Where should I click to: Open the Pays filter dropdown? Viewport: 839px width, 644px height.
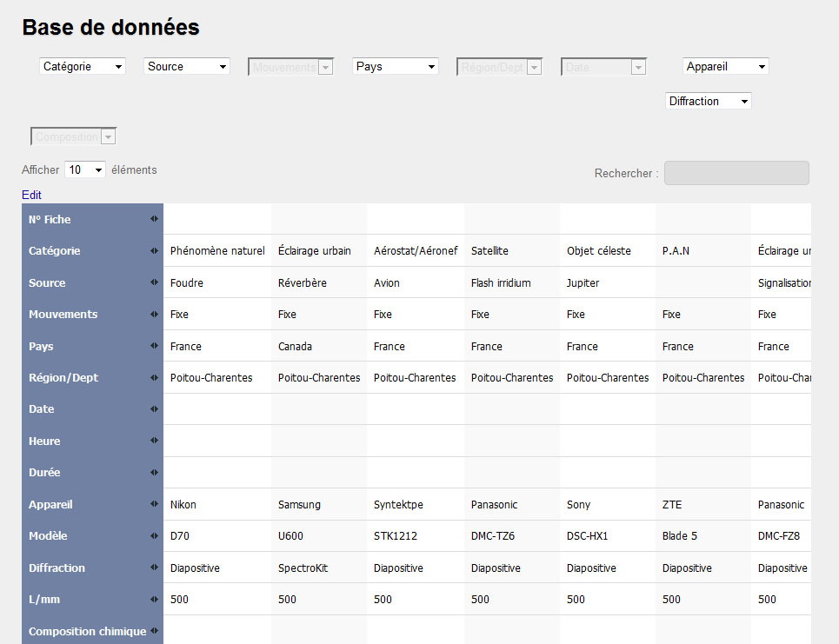click(396, 66)
